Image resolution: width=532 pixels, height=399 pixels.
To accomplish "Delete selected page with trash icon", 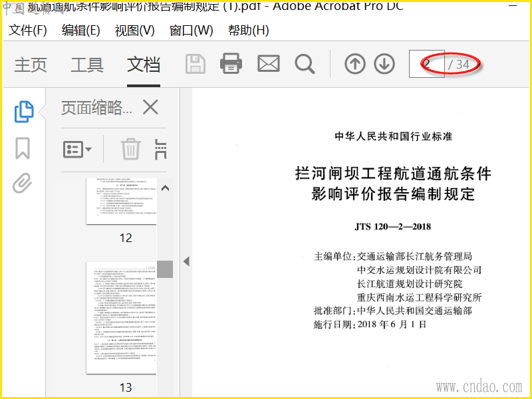I will [x=130, y=148].
